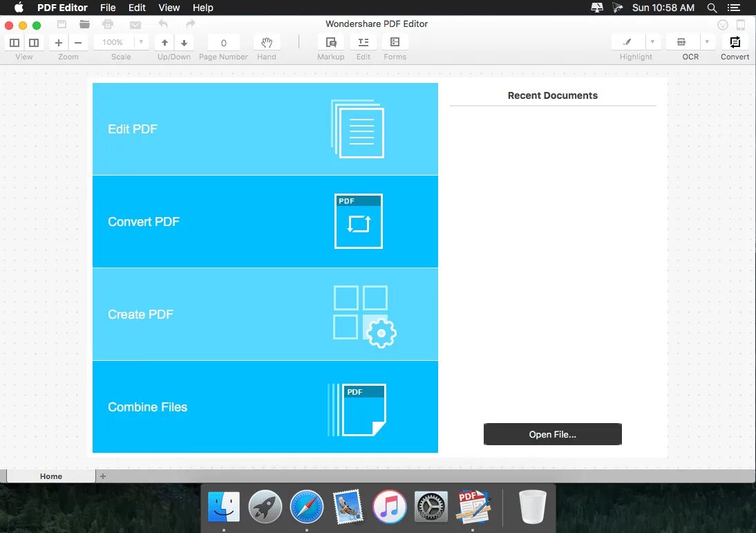This screenshot has width=756, height=533.
Task: Select the Home tab
Action: [x=51, y=476]
